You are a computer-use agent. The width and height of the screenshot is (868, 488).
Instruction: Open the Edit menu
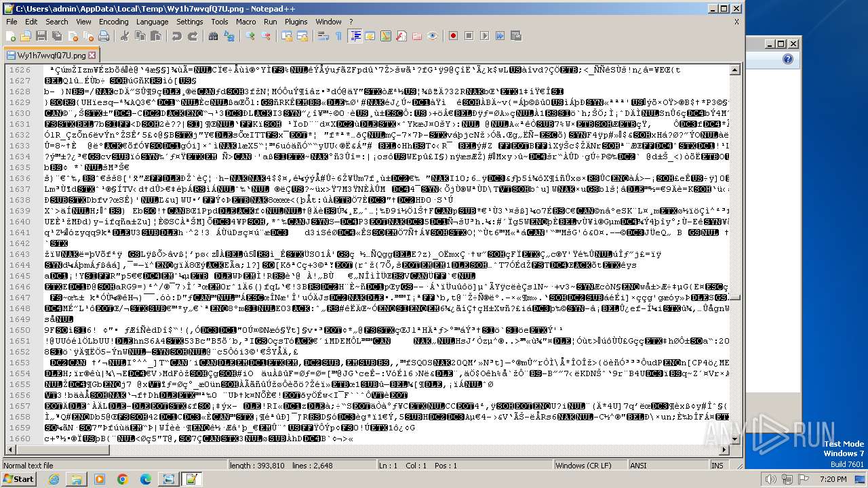[x=31, y=22]
